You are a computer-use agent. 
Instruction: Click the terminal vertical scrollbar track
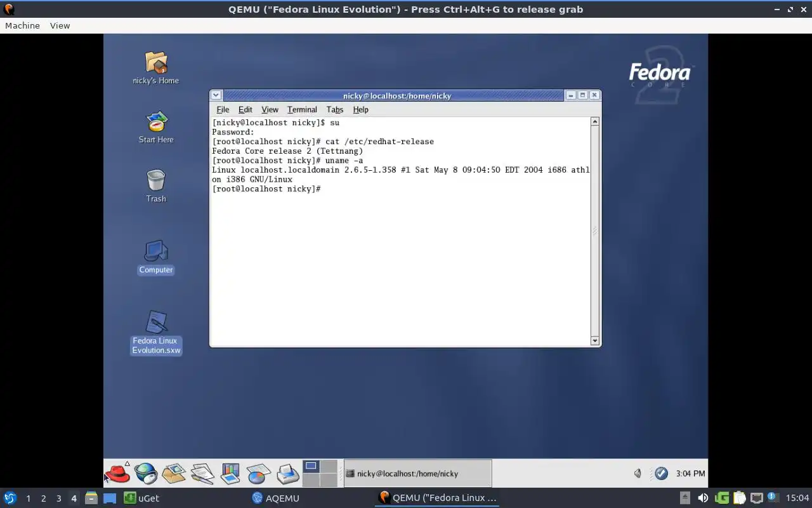[x=595, y=231]
